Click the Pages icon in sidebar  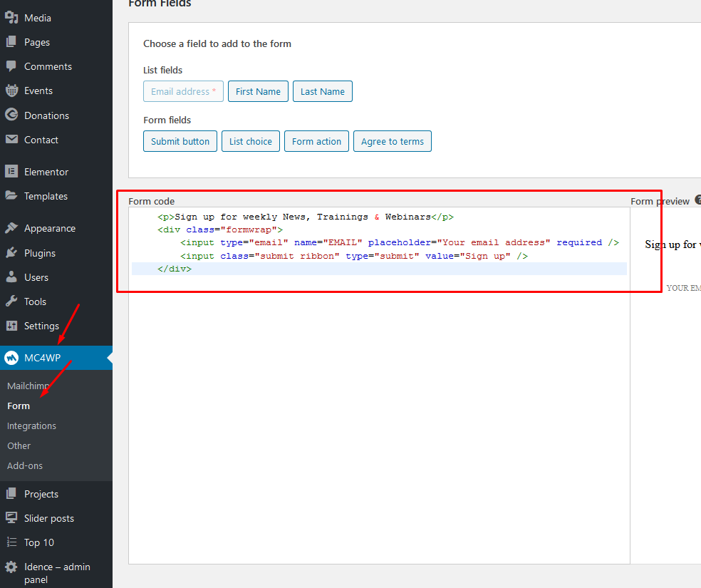pos(11,42)
